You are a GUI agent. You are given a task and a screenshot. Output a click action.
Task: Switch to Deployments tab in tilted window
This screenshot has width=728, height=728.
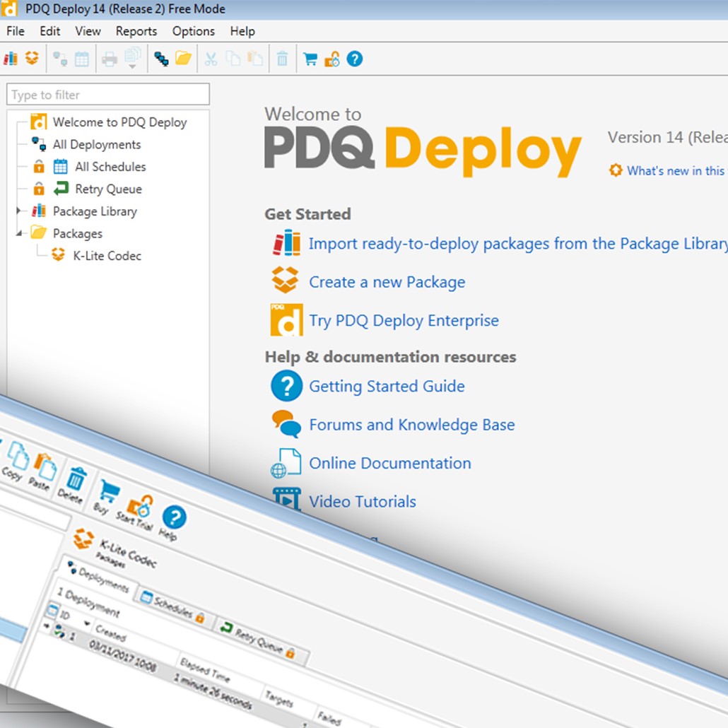[x=98, y=578]
